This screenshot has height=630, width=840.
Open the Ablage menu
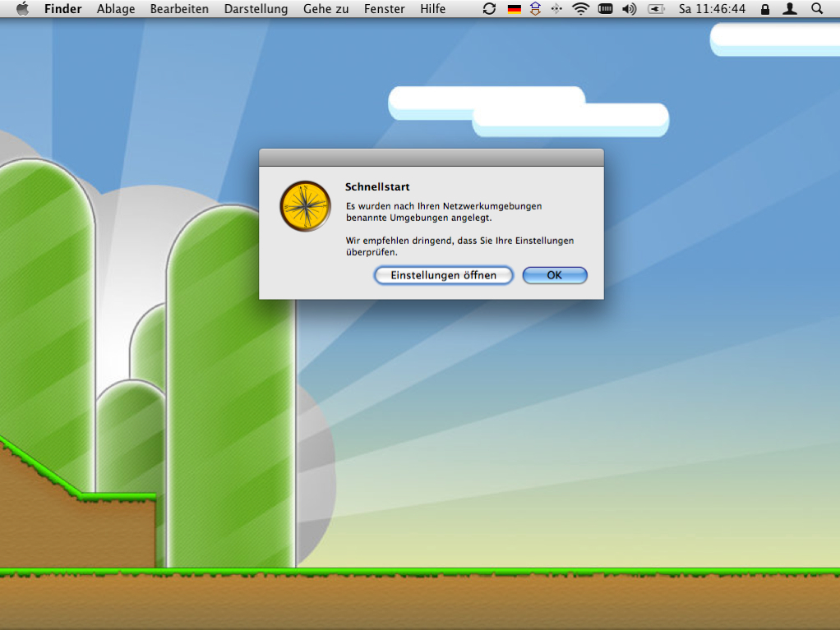[x=116, y=8]
